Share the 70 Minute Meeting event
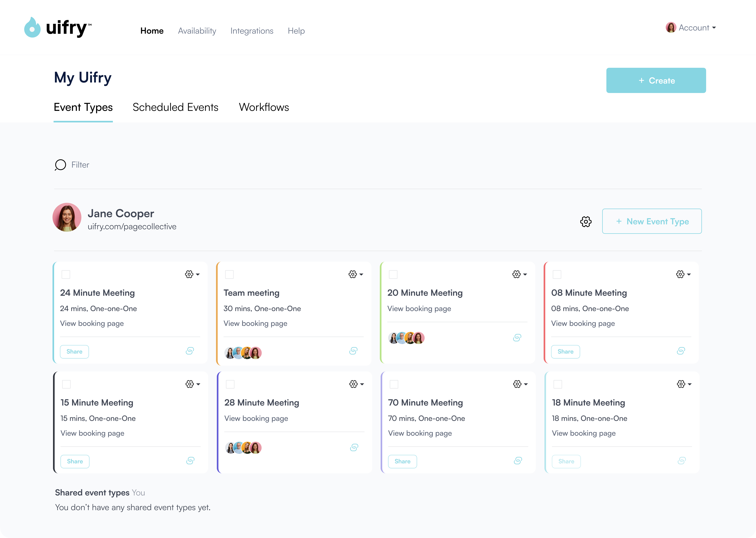 [x=402, y=461]
